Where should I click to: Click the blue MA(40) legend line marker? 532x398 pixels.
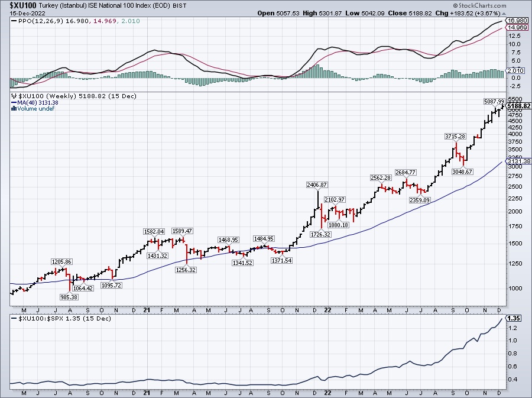click(x=14, y=102)
